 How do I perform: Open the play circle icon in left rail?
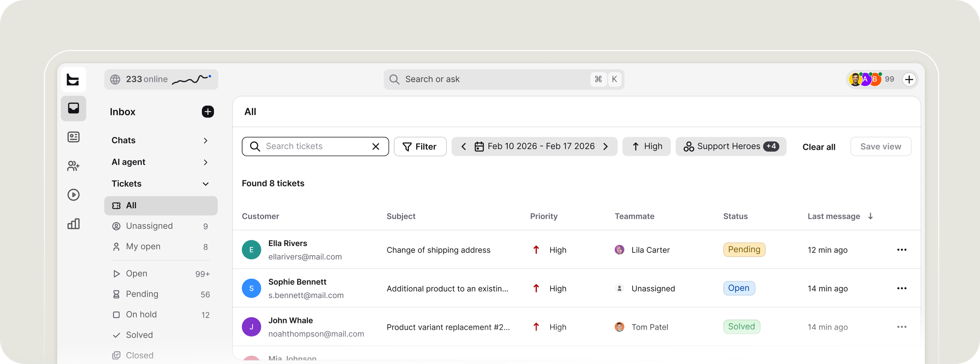click(73, 195)
